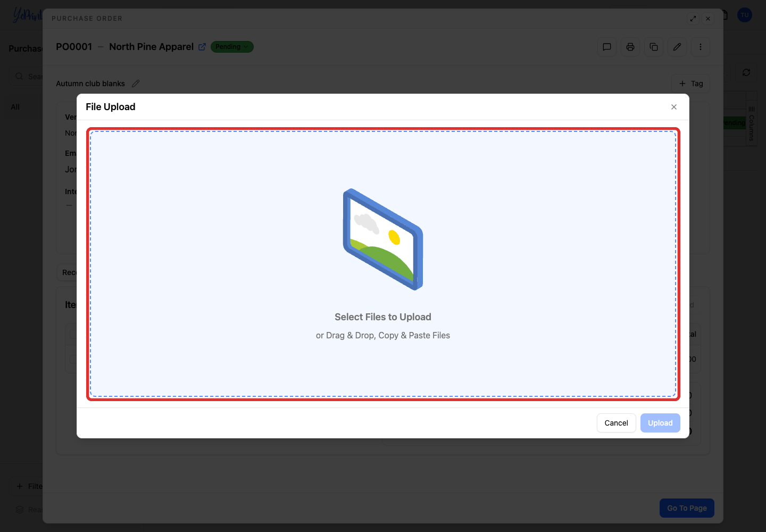766x532 pixels.
Task: Click the 'or Drag & Drop, Copy & Paste Files' text
Action: coord(383,335)
